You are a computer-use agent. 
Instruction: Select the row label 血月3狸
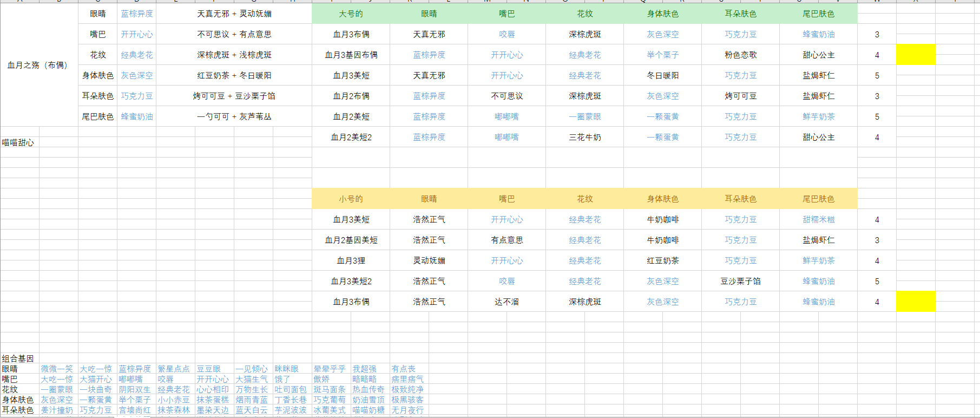coord(351,260)
